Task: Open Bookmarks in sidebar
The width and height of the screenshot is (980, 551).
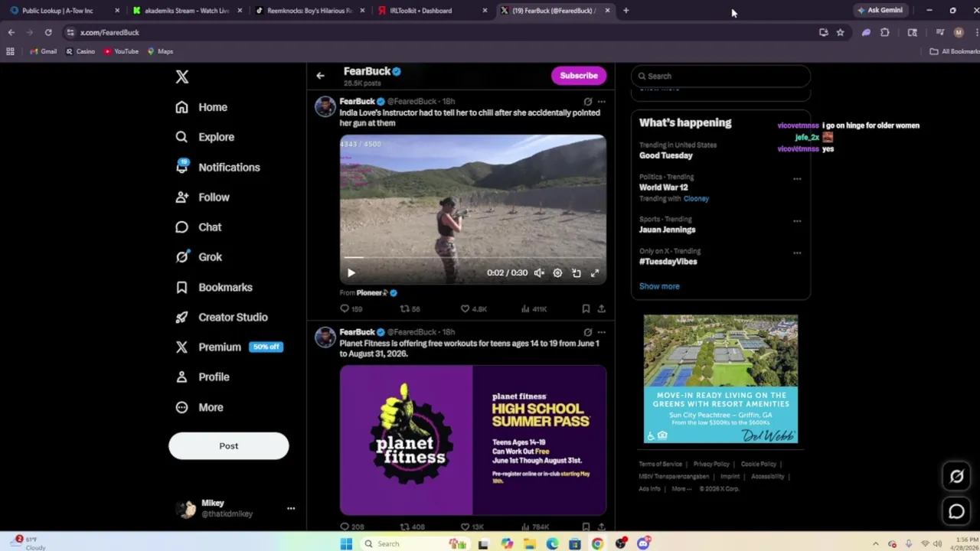Action: (x=214, y=287)
